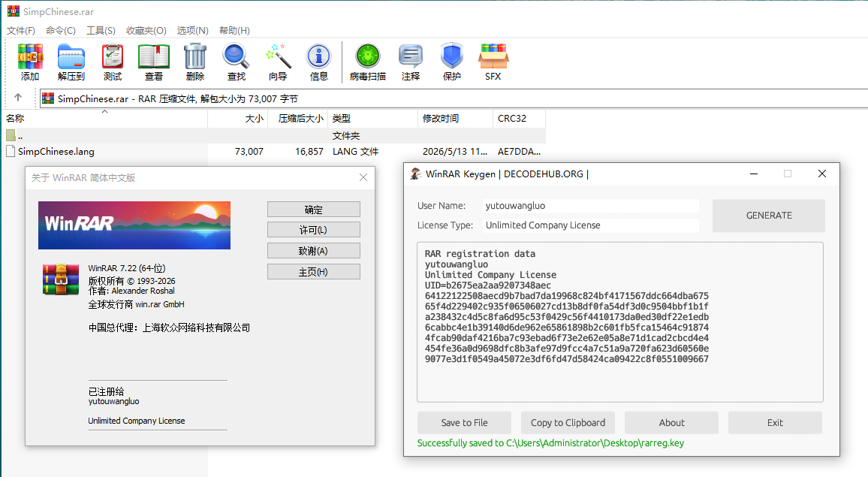Click WinRAR books logo in About dialog
This screenshot has height=477, width=868.
coord(60,279)
